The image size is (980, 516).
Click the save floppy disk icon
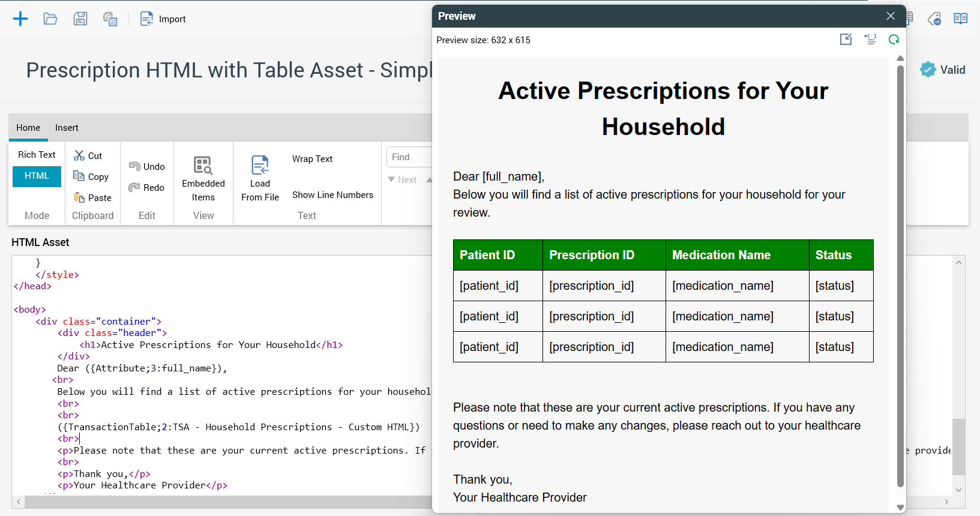(x=80, y=19)
